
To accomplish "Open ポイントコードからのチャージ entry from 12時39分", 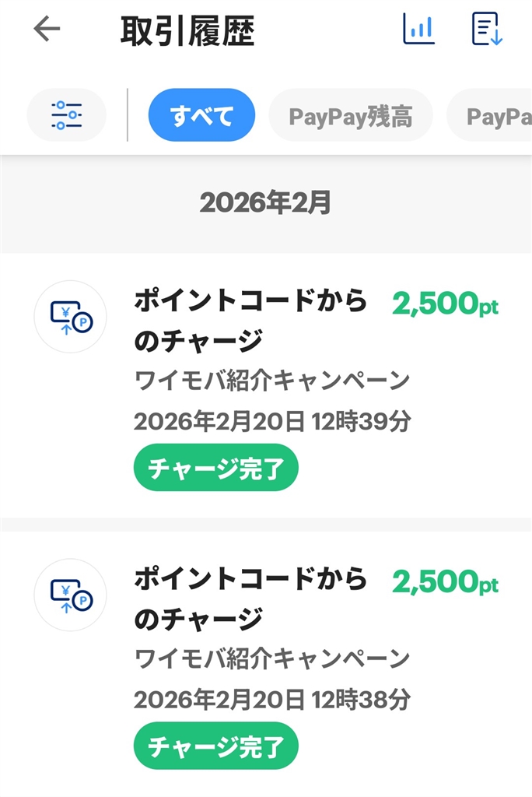I will pos(250,321).
